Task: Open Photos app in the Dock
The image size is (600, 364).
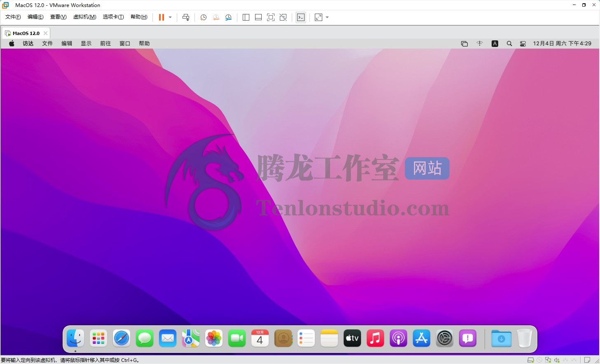Action: [214, 338]
